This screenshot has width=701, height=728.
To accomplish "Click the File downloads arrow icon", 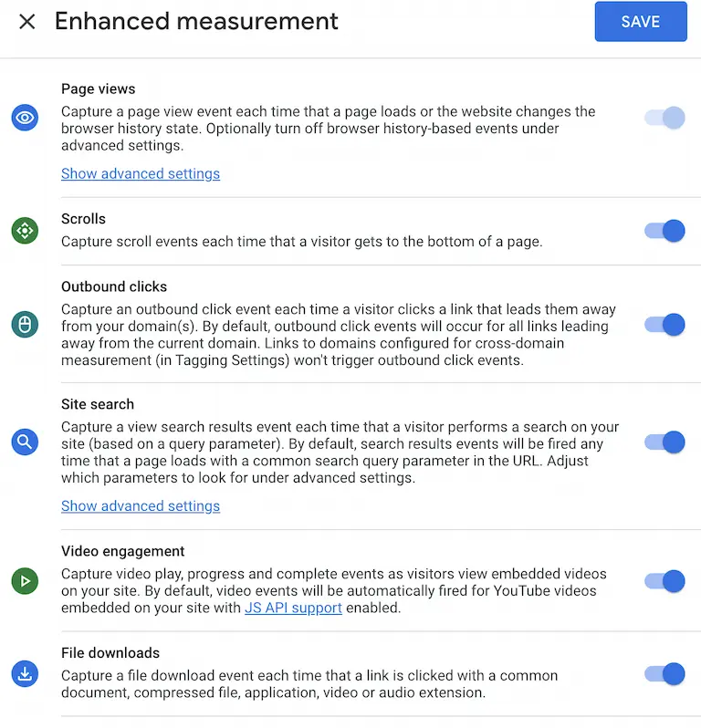I will (25, 674).
